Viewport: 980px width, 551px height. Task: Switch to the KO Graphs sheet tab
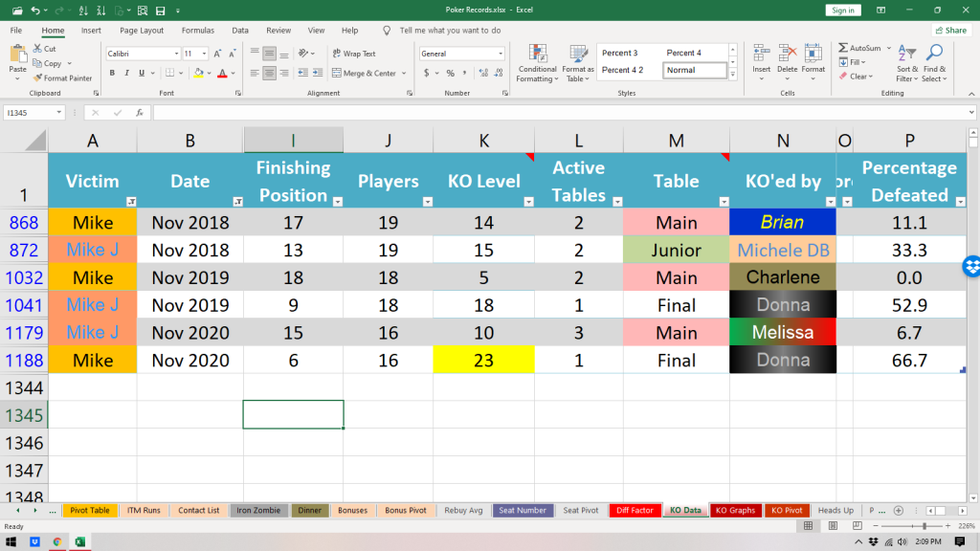coord(735,511)
